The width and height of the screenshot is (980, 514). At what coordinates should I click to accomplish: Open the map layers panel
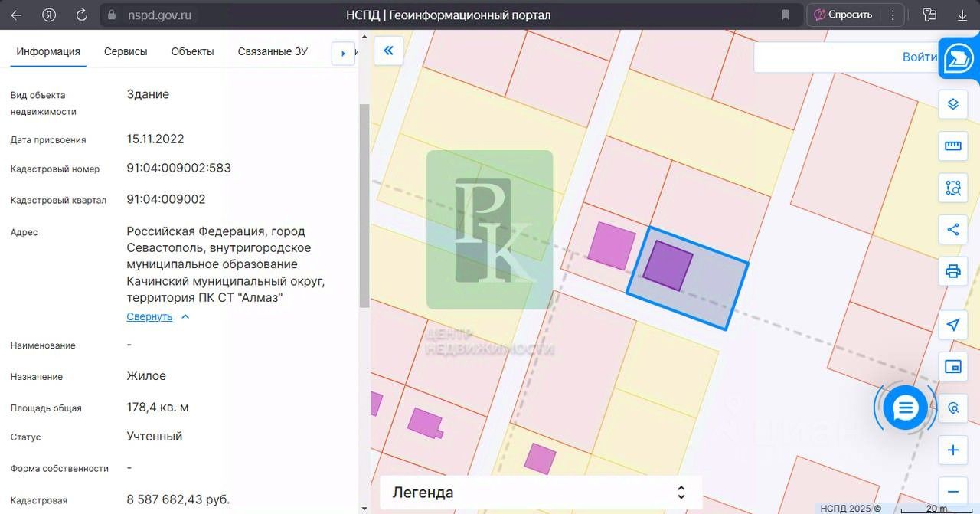952,104
